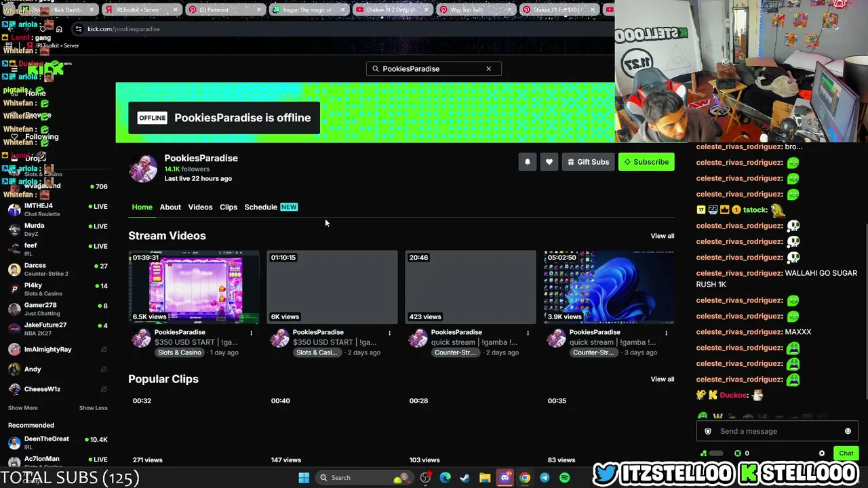868x488 pixels.
Task: Switch to the Videos tab
Action: coord(200,207)
